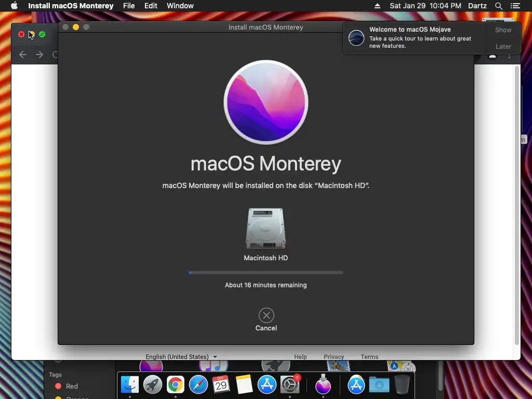Open the Privacy link on background page
Screen dimensions: 532x399
pyautogui.click(x=334, y=356)
